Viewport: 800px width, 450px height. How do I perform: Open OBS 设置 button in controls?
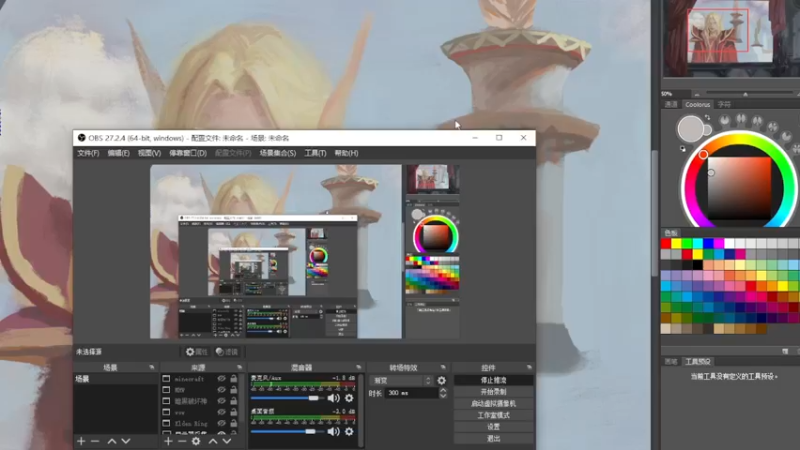point(493,427)
